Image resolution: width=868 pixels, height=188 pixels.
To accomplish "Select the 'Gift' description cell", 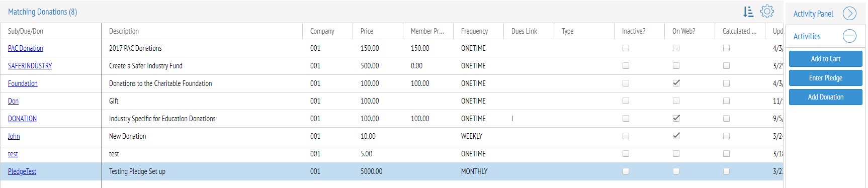I will pos(202,101).
